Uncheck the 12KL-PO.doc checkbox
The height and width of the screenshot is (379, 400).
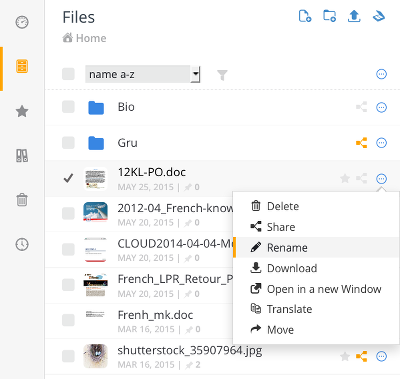pyautogui.click(x=68, y=178)
